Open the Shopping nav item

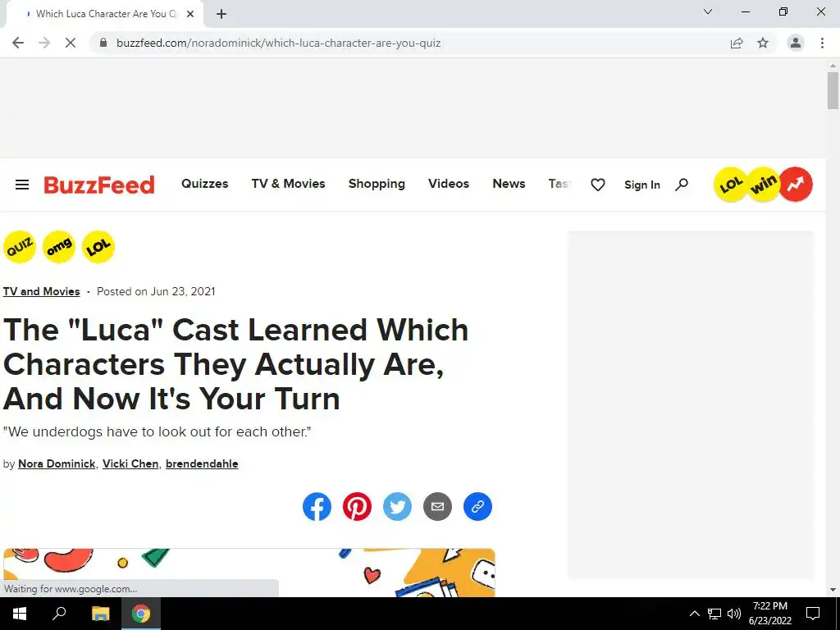tap(377, 184)
